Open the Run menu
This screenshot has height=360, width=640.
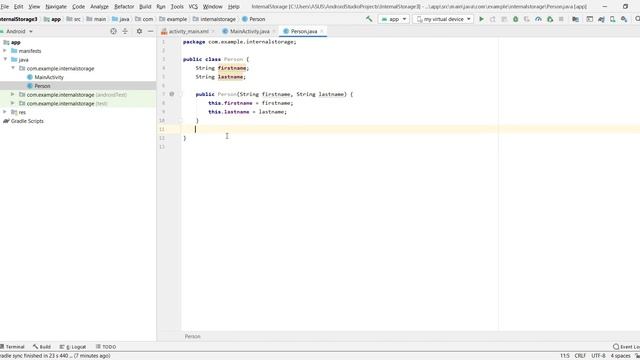161,7
